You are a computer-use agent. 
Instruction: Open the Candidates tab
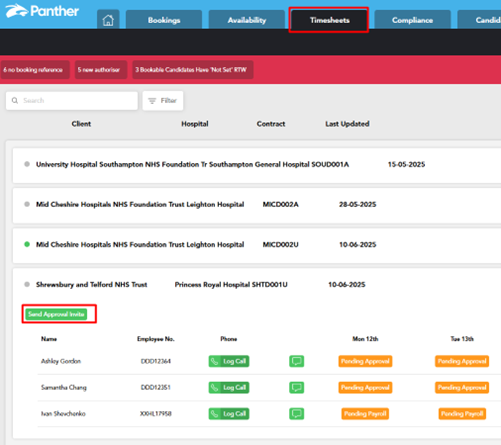pyautogui.click(x=479, y=20)
